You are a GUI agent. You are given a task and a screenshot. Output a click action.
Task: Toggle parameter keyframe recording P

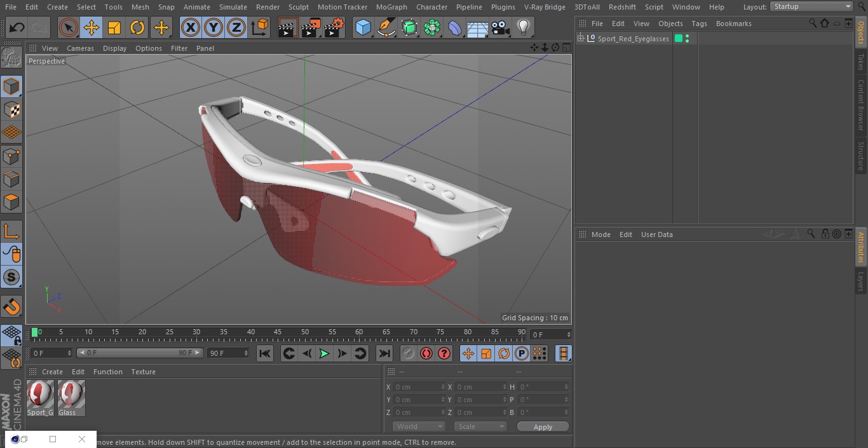522,354
